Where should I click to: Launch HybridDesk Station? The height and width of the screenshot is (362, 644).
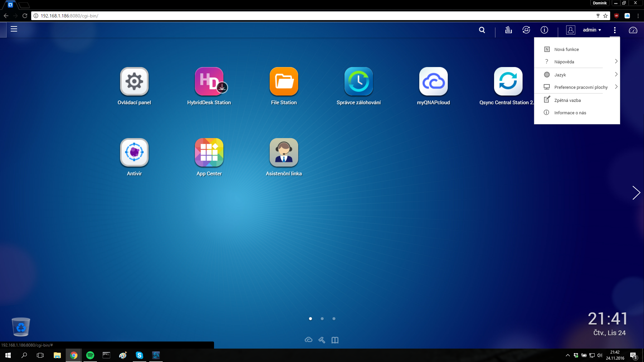(x=209, y=81)
